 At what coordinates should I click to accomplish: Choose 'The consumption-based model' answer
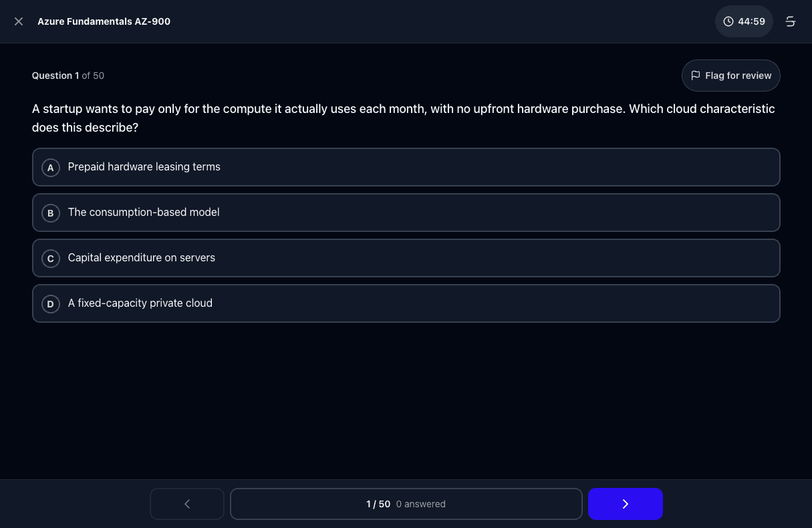[406, 213]
